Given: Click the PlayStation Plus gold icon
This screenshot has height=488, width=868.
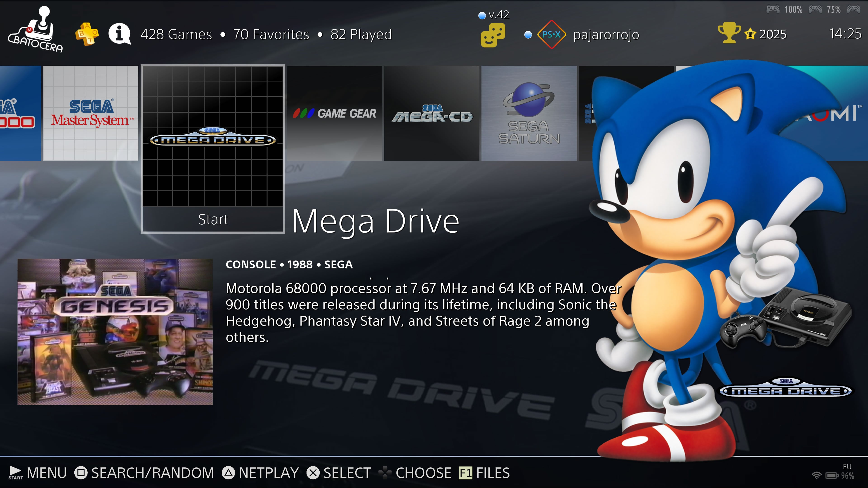Looking at the screenshot, I should pyautogui.click(x=87, y=34).
